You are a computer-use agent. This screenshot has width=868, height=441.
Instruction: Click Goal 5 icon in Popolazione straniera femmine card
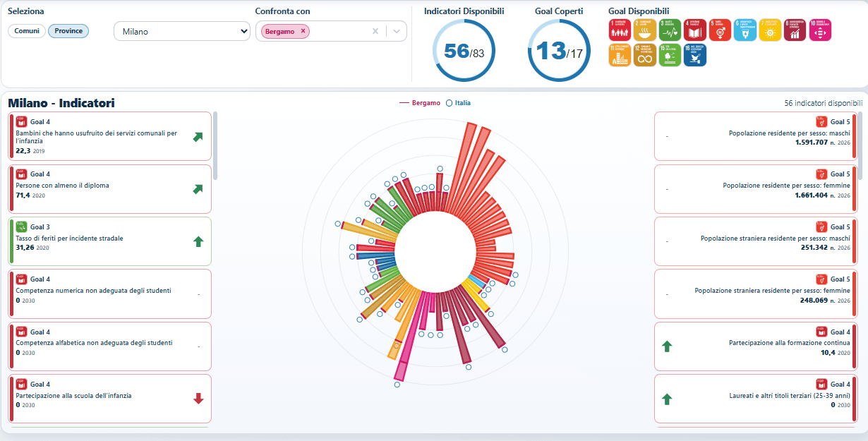coord(821,279)
